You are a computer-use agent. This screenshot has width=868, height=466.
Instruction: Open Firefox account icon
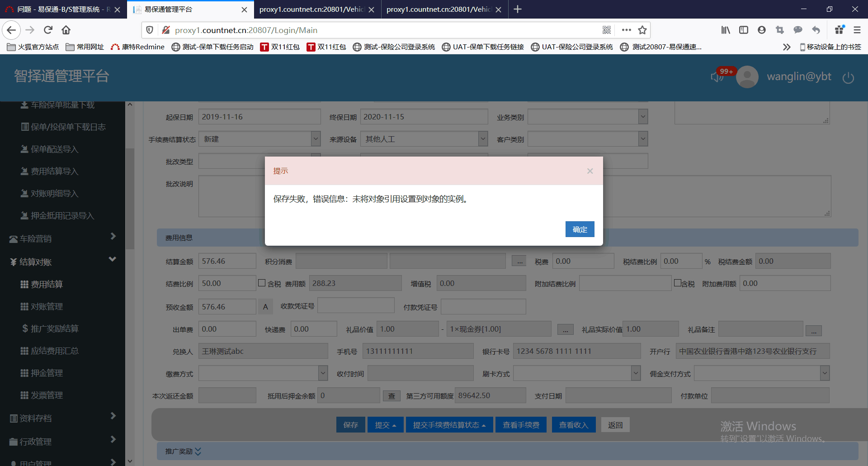762,30
